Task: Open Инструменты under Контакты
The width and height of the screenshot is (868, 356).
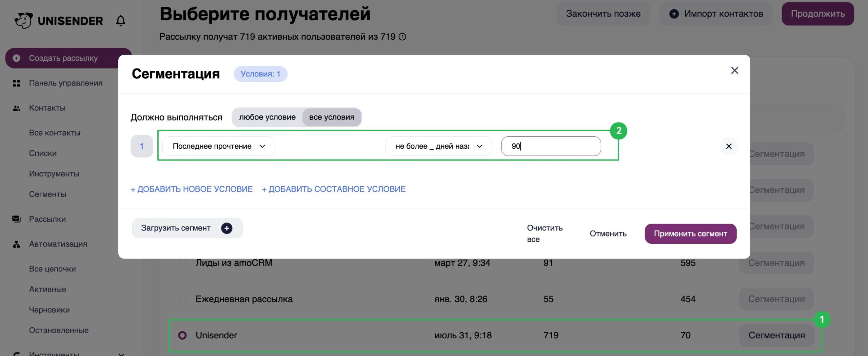Action: coord(54,174)
